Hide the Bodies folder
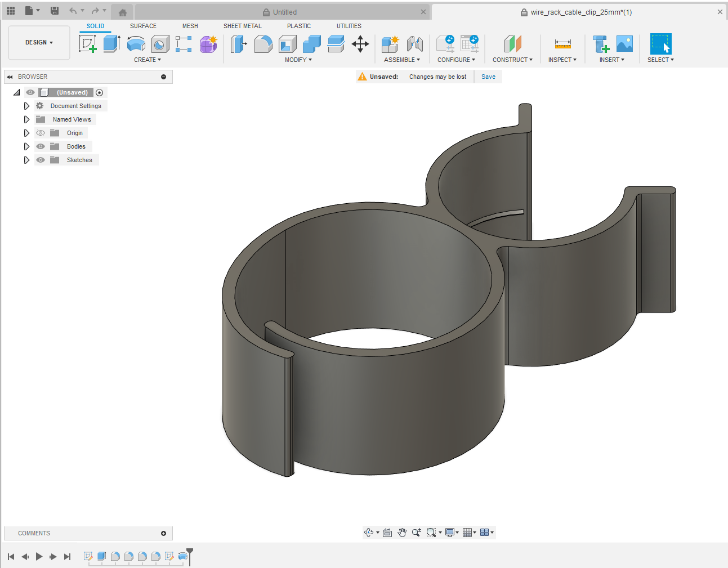Viewport: 728px width, 568px height. click(41, 146)
